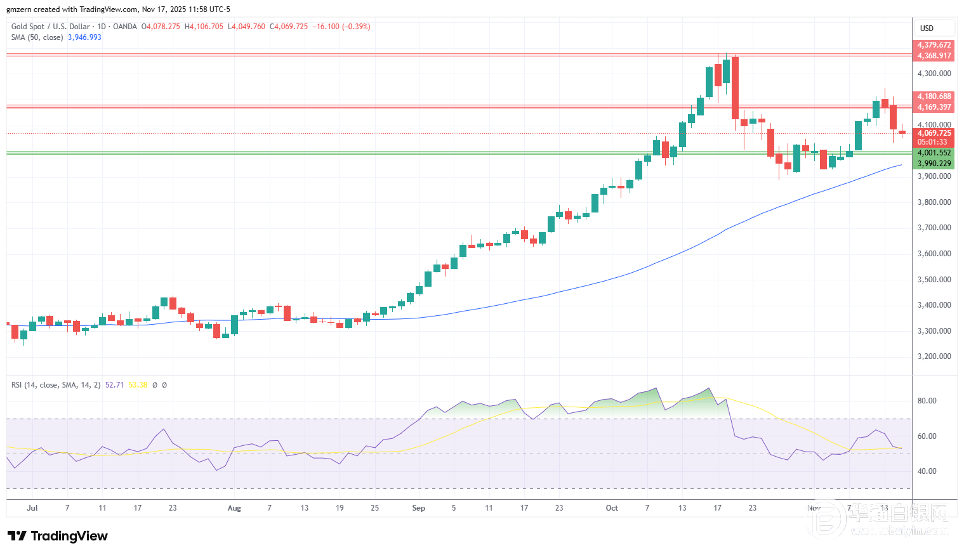The width and height of the screenshot is (964, 556).
Task: Click the Sep label on time axis
Action: point(418,508)
